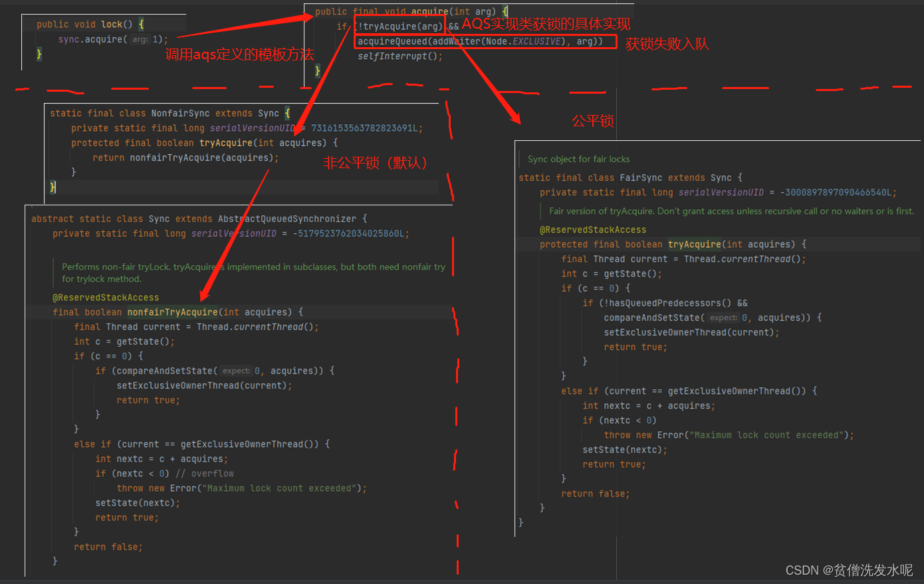Click 'return false;' in FairSync tryAcquire
Screen dimensions: 924x584
pyautogui.click(x=596, y=494)
